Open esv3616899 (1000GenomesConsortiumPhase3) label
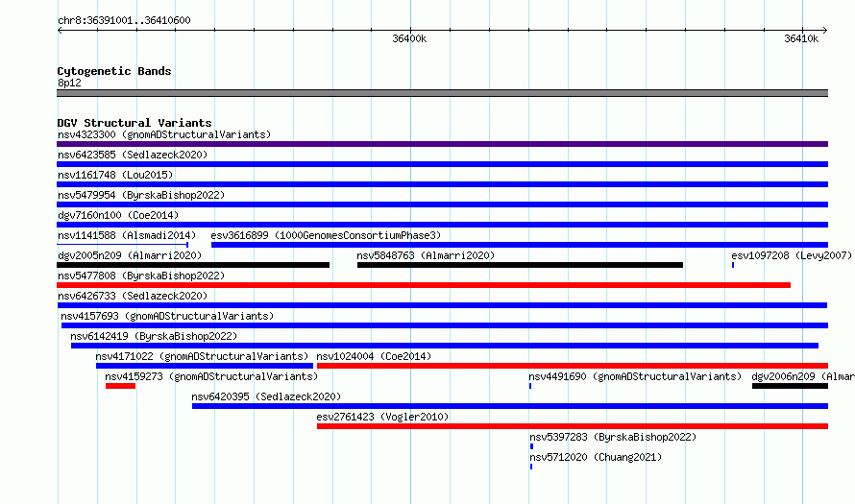Screen dimensions: 855x504 pyautogui.click(x=326, y=235)
